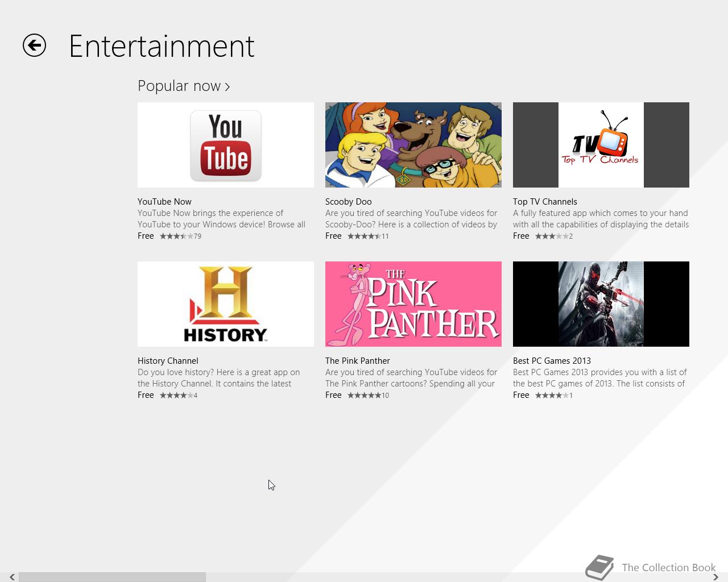The image size is (728, 582).
Task: Select the History Channel title
Action: (168, 361)
